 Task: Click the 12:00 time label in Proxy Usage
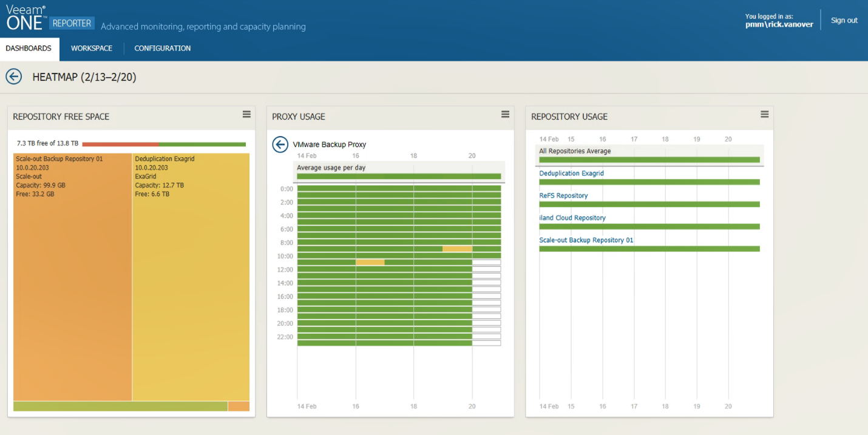(285, 270)
